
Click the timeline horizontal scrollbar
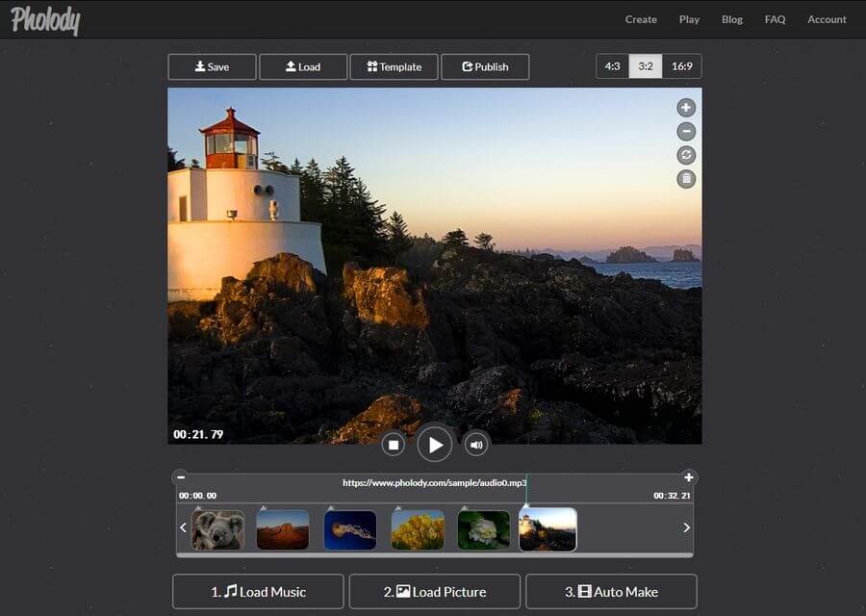(x=435, y=555)
